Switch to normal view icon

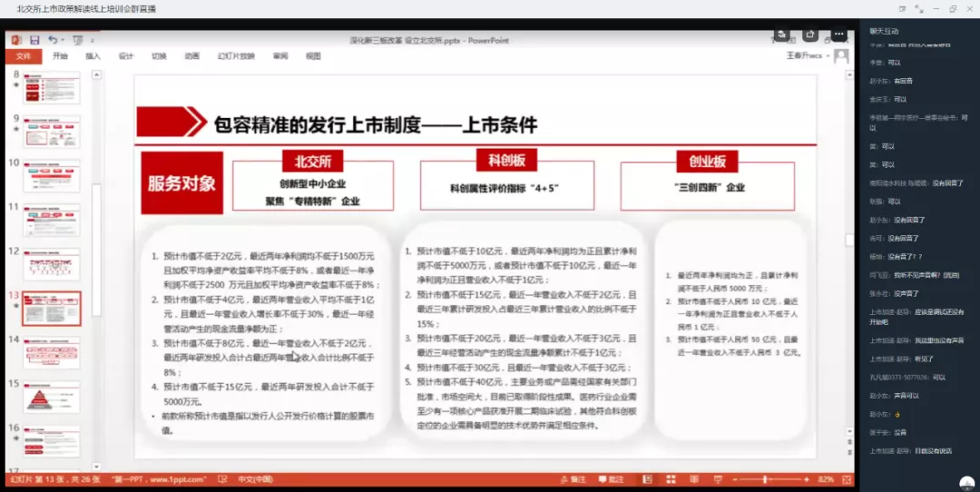[648, 479]
